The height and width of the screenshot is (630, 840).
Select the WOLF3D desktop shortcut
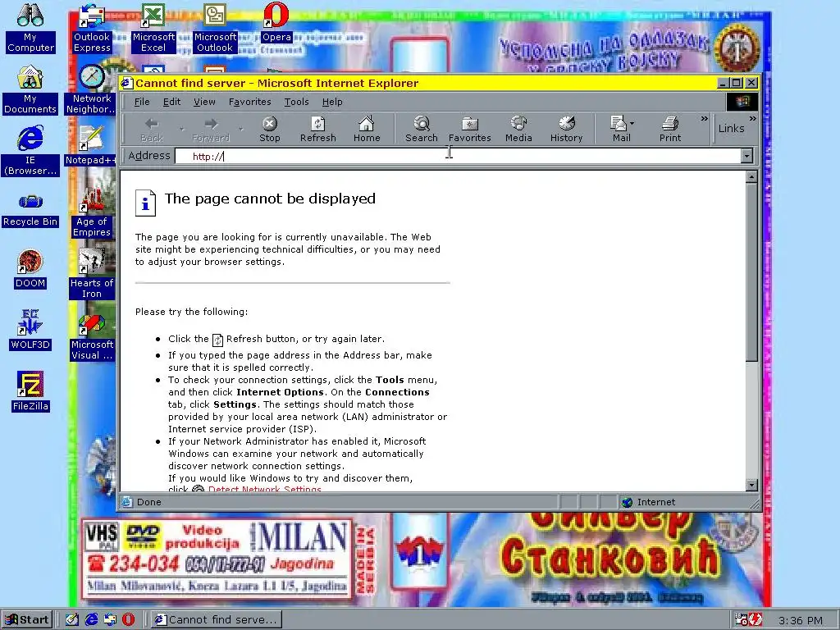[30, 330]
